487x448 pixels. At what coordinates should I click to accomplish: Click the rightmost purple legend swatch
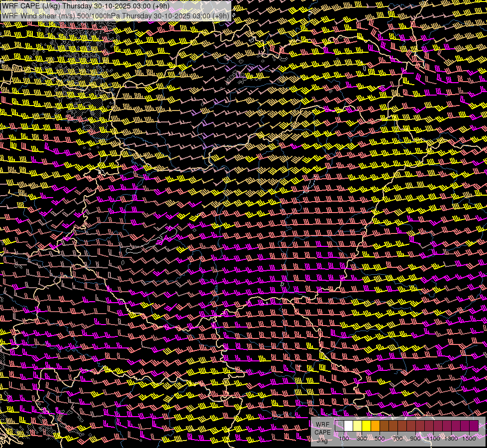(474, 426)
